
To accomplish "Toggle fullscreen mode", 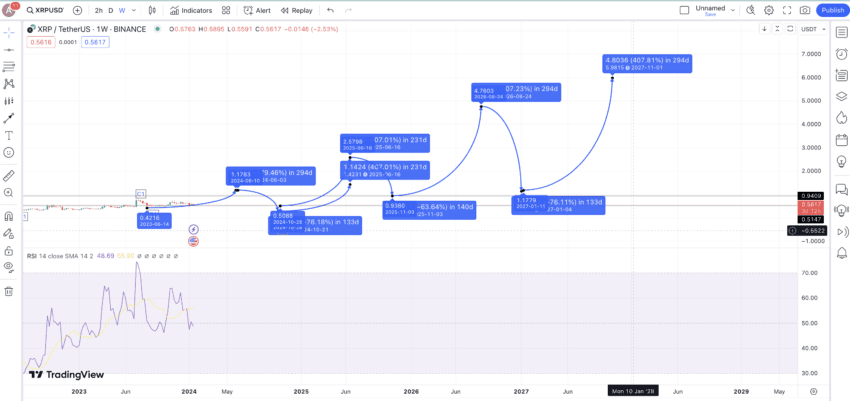I will (787, 10).
